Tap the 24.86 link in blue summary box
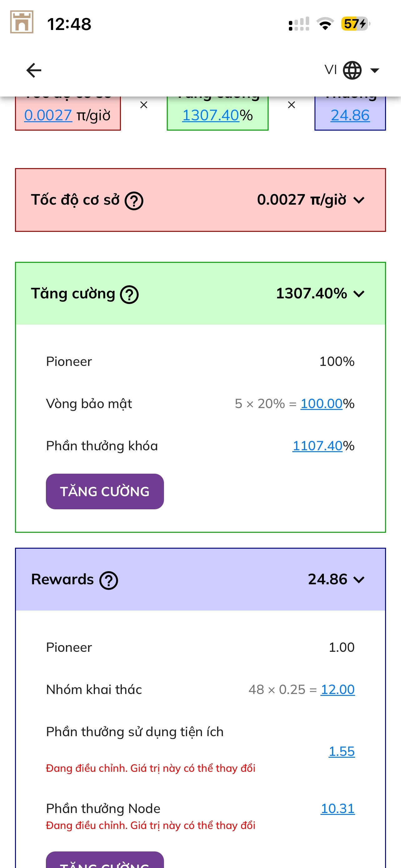The width and height of the screenshot is (401, 868). 350,115
